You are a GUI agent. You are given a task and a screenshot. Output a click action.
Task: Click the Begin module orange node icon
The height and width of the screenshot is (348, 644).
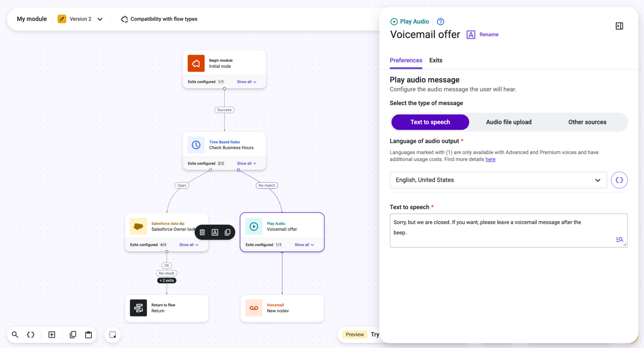tap(196, 63)
